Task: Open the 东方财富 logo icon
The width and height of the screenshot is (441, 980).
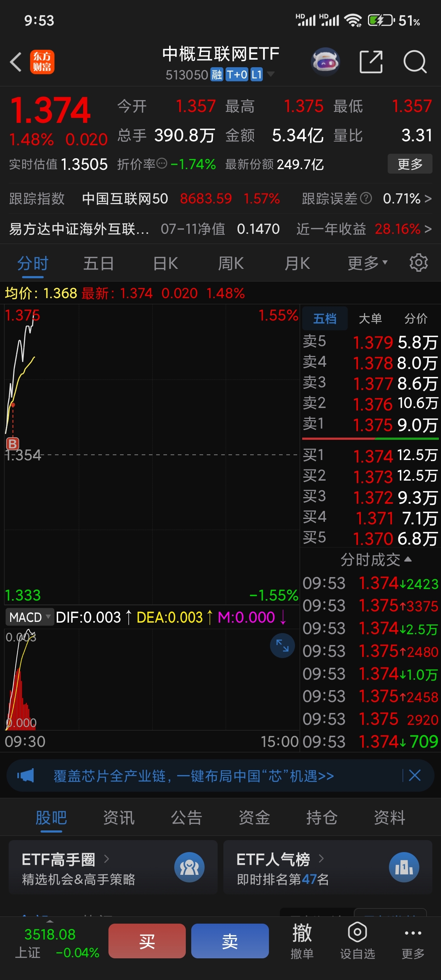Action: point(42,62)
